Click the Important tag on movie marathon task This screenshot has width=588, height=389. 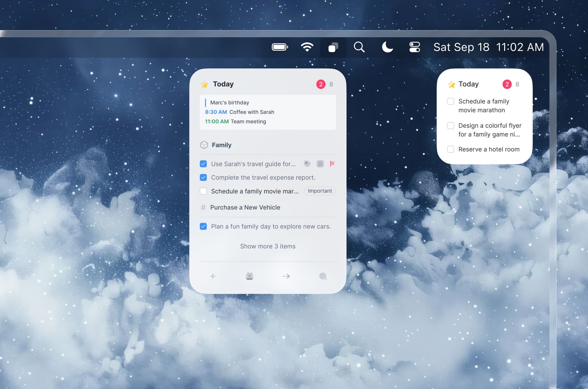pos(320,191)
